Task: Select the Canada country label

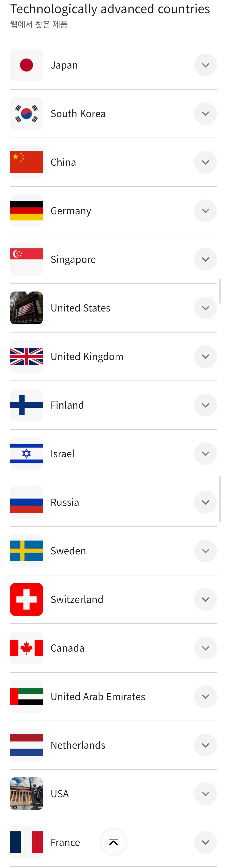Action: [x=67, y=648]
